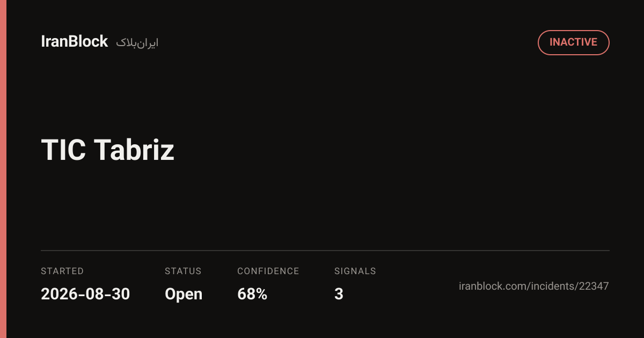
Task: Click the signals count 3
Action: 339,294
